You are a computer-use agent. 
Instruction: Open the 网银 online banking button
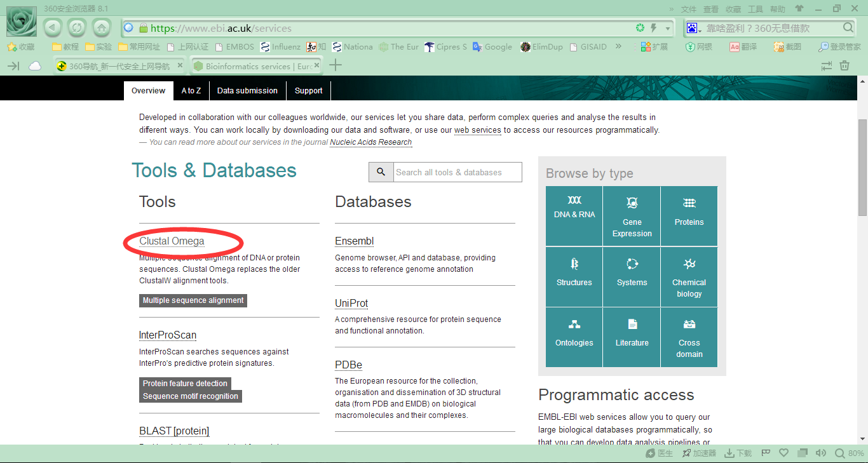[698, 47]
